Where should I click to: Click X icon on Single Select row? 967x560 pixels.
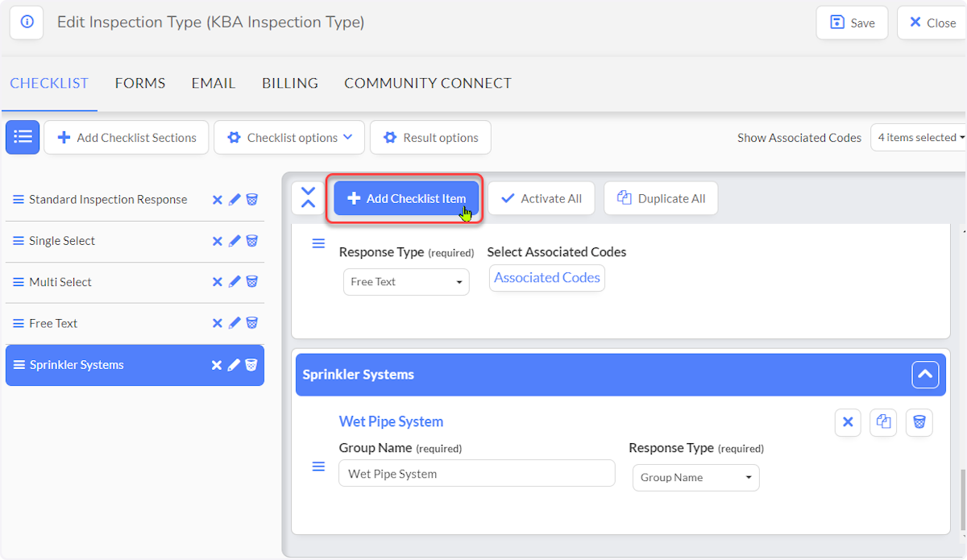click(x=217, y=241)
